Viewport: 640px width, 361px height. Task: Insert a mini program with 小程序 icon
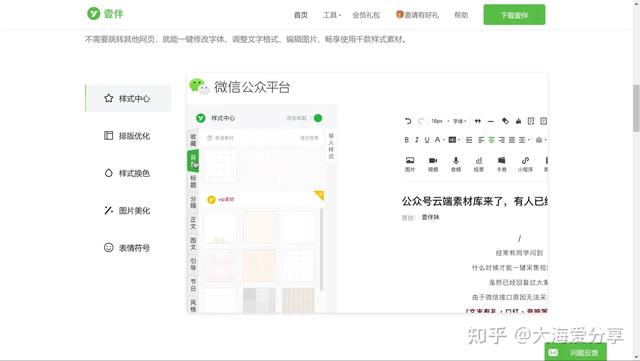point(525,164)
